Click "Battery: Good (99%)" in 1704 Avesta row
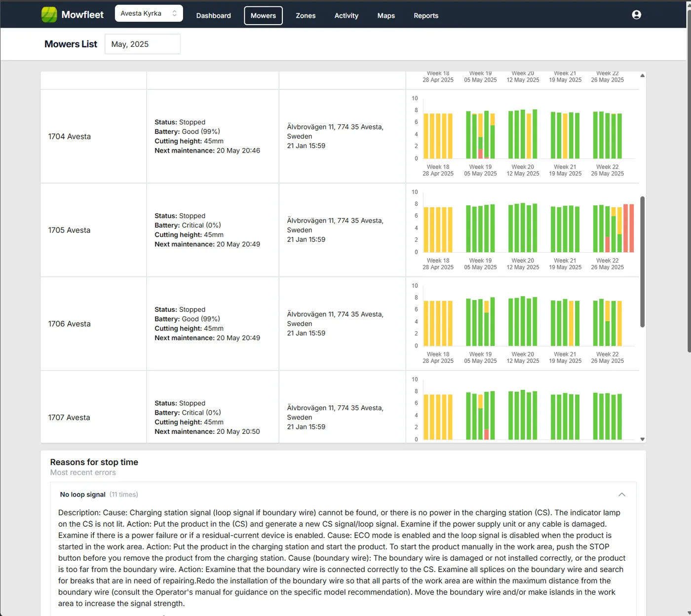 click(x=188, y=131)
